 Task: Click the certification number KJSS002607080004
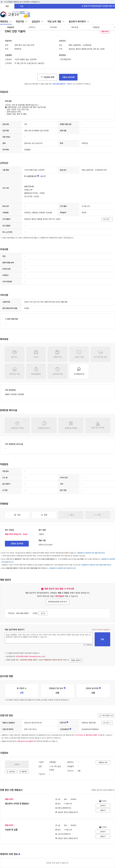pyautogui.click(x=90, y=729)
